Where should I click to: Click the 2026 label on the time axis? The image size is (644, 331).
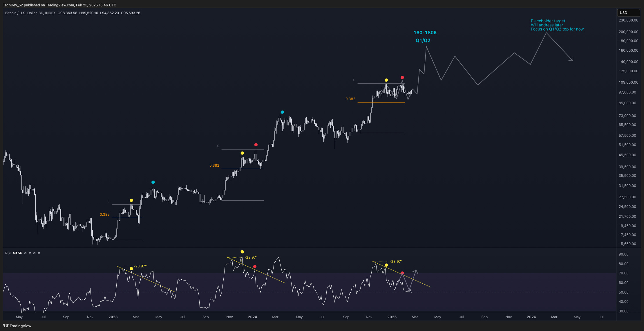coord(531,317)
